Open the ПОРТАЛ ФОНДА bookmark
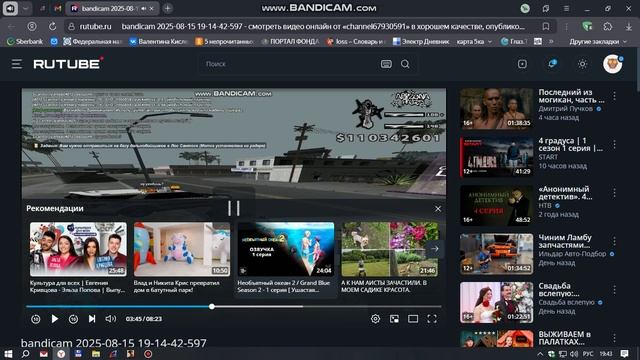 coord(290,42)
